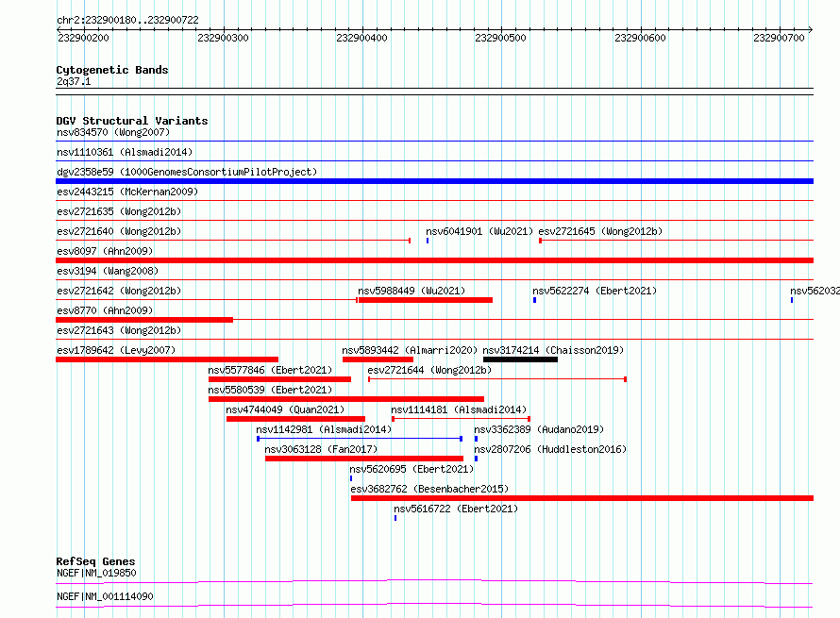Click the nsv834570 (Wong2007) variant label
The width and height of the screenshot is (840, 618).
113,132
